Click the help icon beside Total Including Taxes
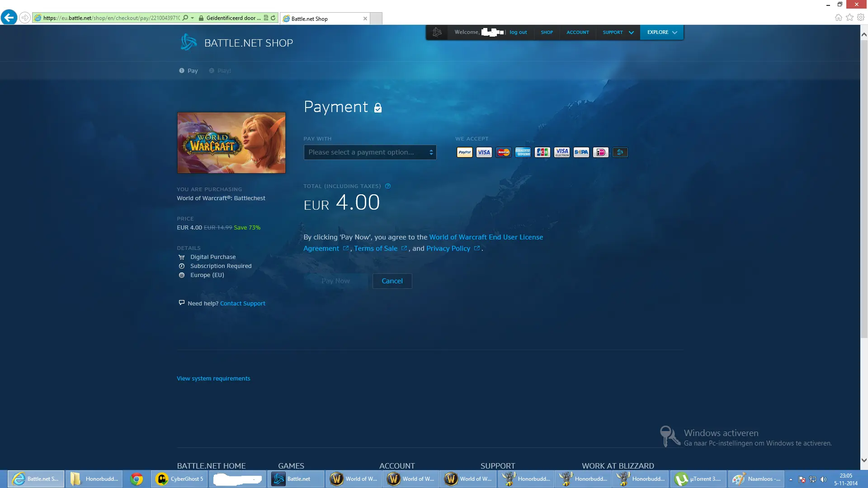 pyautogui.click(x=388, y=186)
